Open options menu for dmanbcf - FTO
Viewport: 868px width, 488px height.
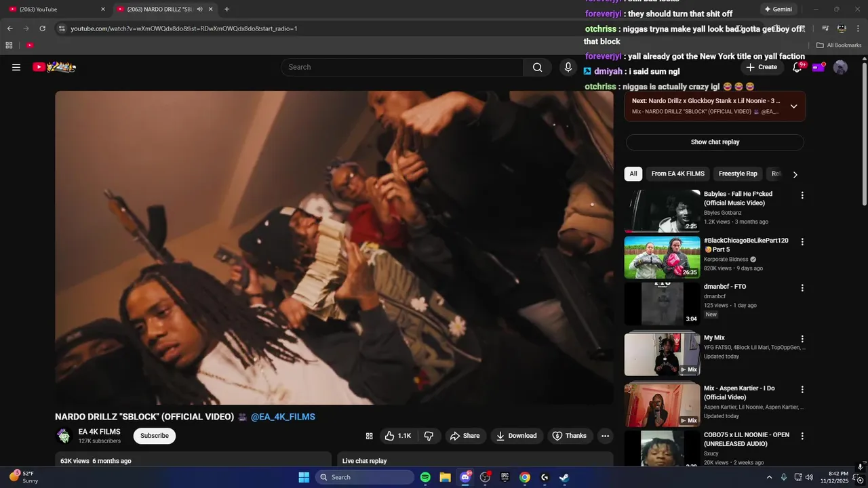click(802, 288)
